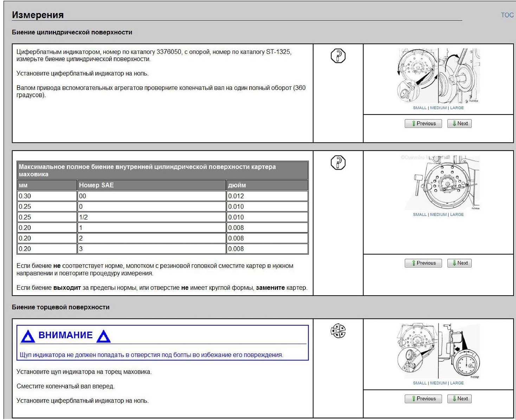516x420 pixels.
Task: Click Previous button under first illustration
Action: pyautogui.click(x=423, y=124)
